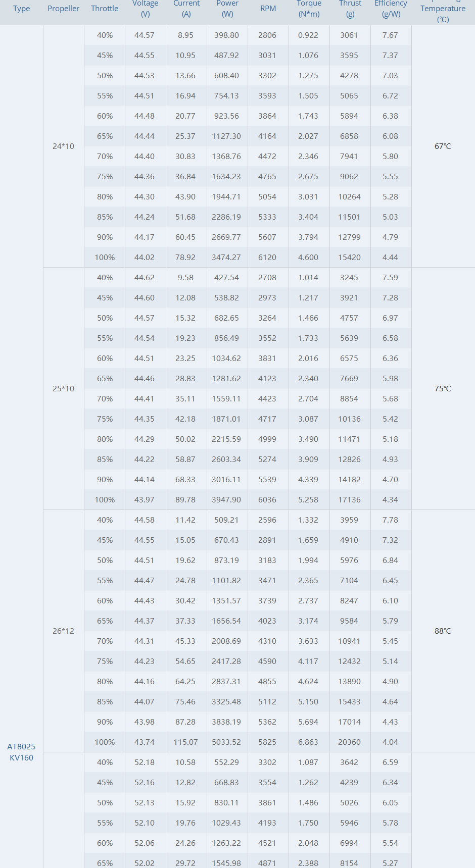Viewport: 475px width, 868px height.
Task: Click the RPM column header
Action: pyautogui.click(x=268, y=9)
